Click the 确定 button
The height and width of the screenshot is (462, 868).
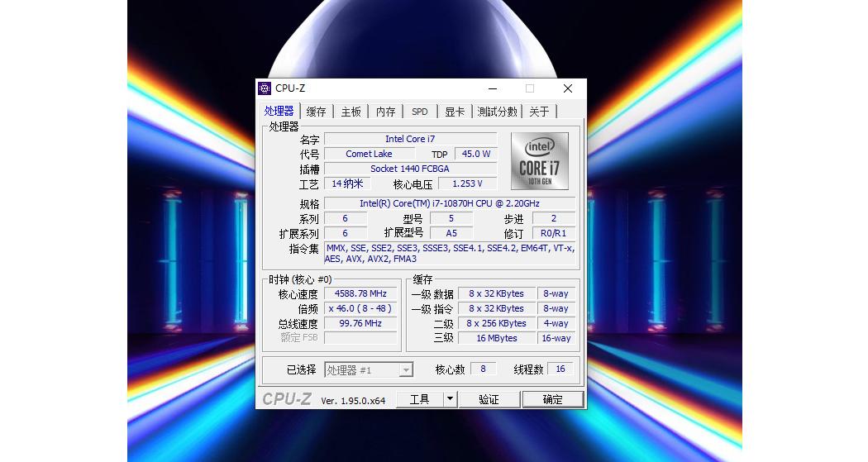(x=552, y=399)
